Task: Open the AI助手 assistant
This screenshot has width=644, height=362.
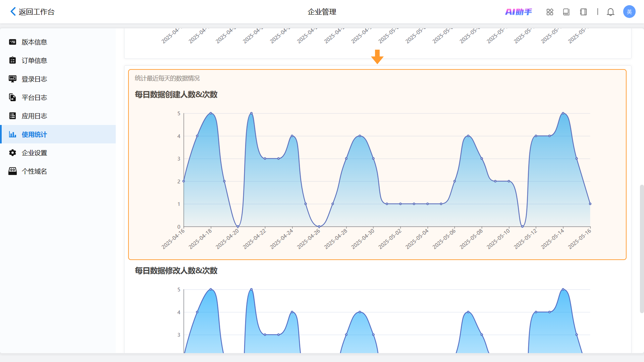Action: tap(519, 12)
